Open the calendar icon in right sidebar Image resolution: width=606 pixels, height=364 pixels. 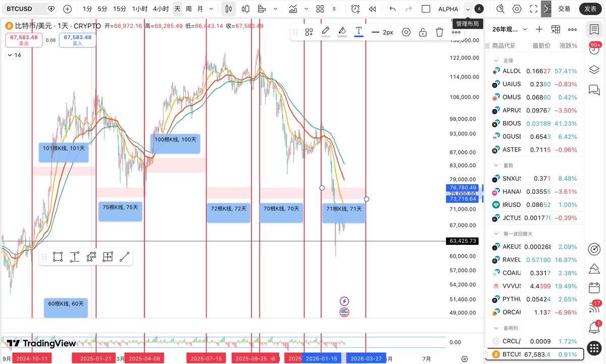click(x=594, y=288)
